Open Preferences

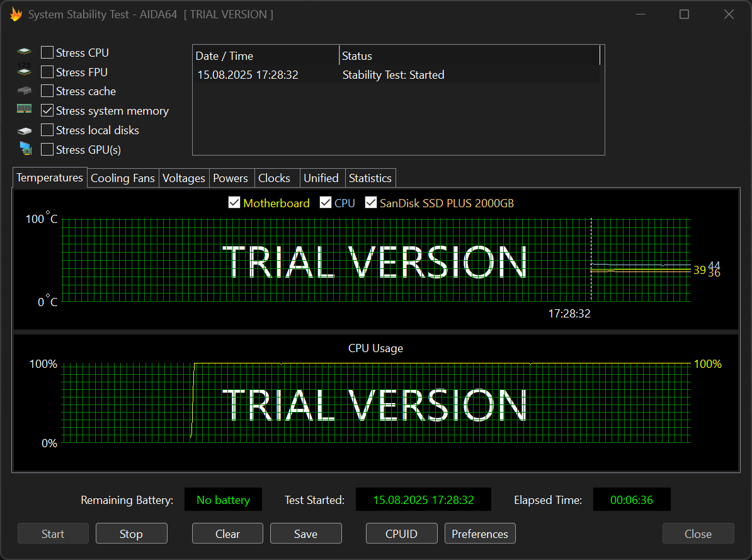click(x=480, y=534)
